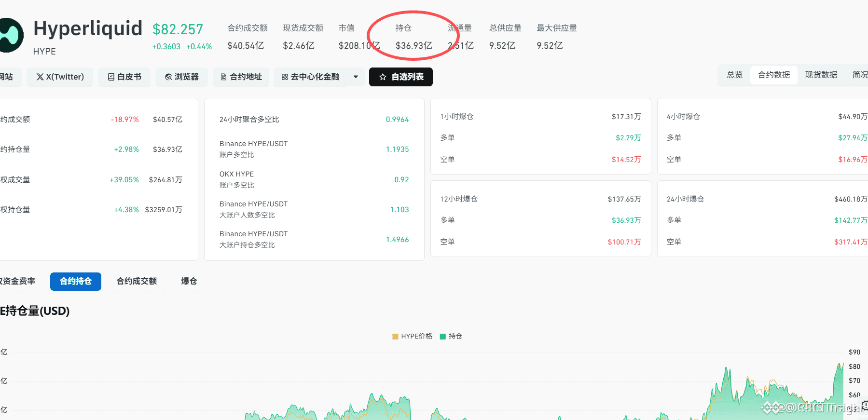The height and width of the screenshot is (420, 868).
Task: Click the 24小时 多单 value $142.77万
Action: [x=851, y=220]
